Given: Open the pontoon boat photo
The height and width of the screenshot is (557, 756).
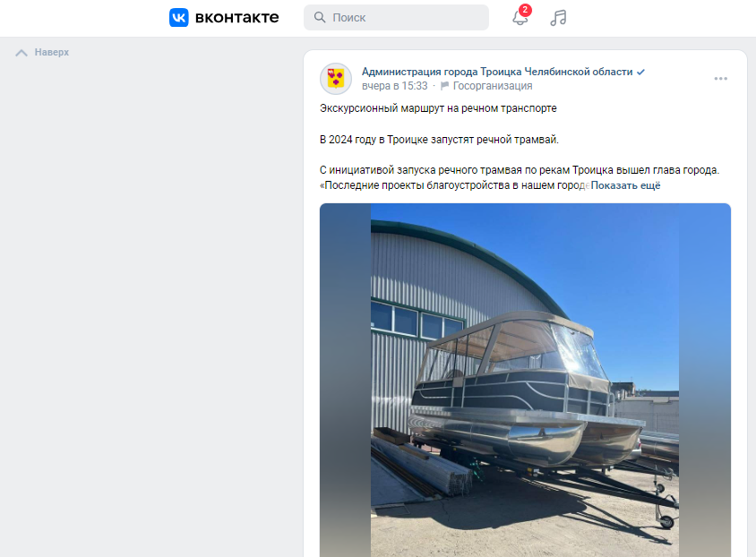Looking at the screenshot, I should 525,381.
